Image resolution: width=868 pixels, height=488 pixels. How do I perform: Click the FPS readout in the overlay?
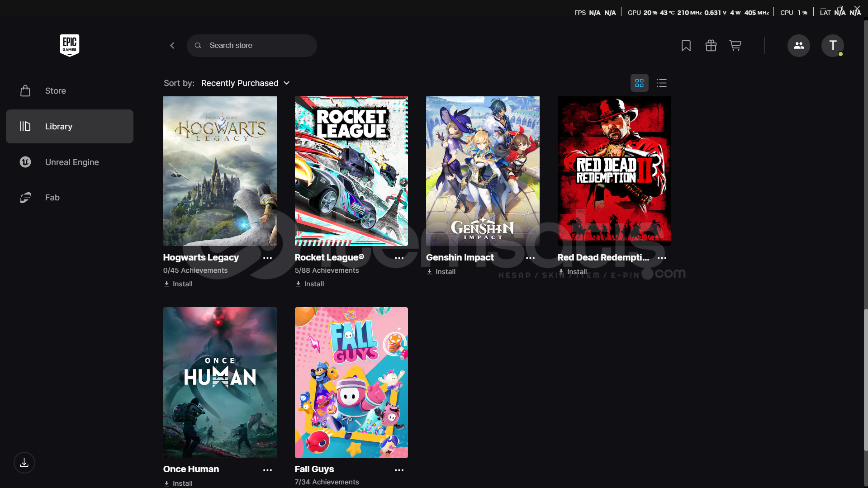pyautogui.click(x=595, y=13)
